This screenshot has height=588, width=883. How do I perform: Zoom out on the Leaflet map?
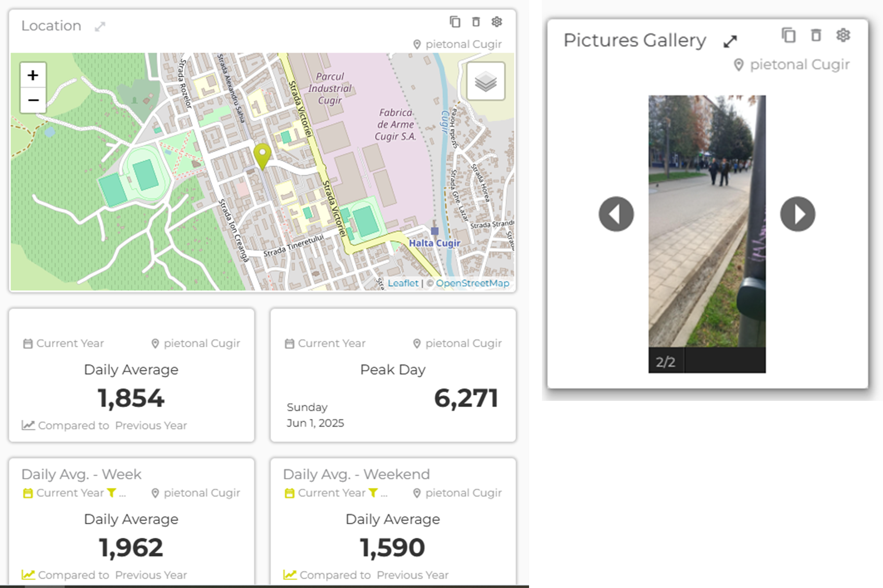coord(33,100)
